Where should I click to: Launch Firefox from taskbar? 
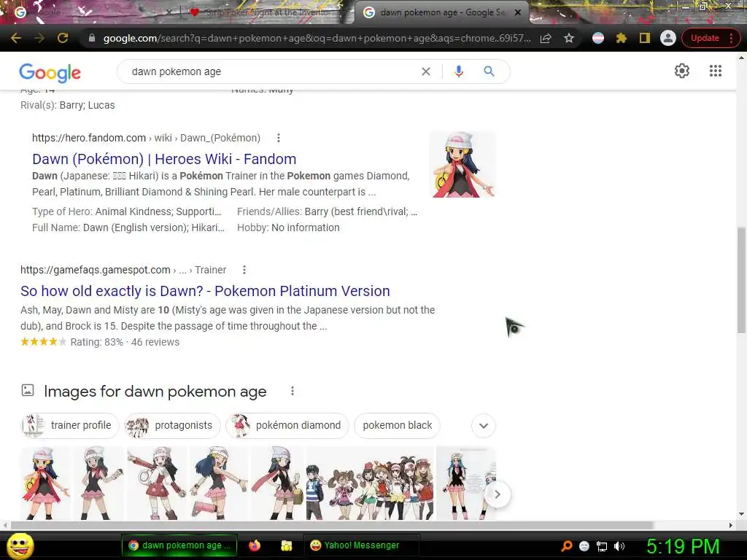[255, 545]
